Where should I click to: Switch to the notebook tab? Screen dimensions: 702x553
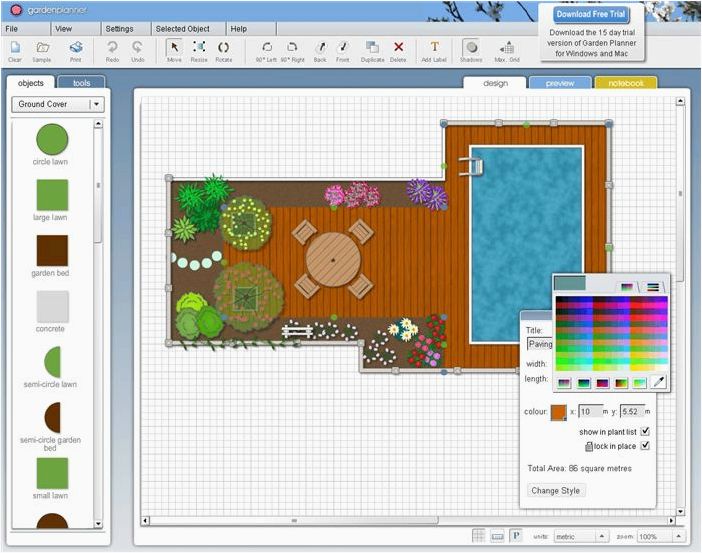click(625, 83)
